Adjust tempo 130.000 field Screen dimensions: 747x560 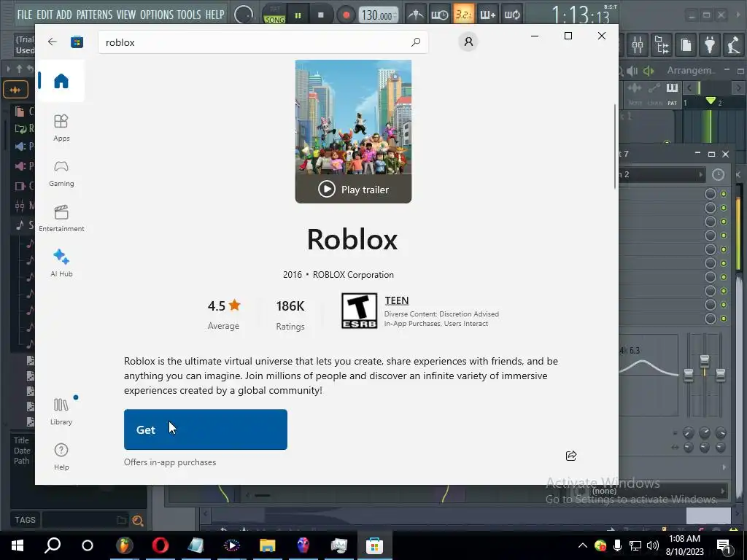(x=377, y=15)
